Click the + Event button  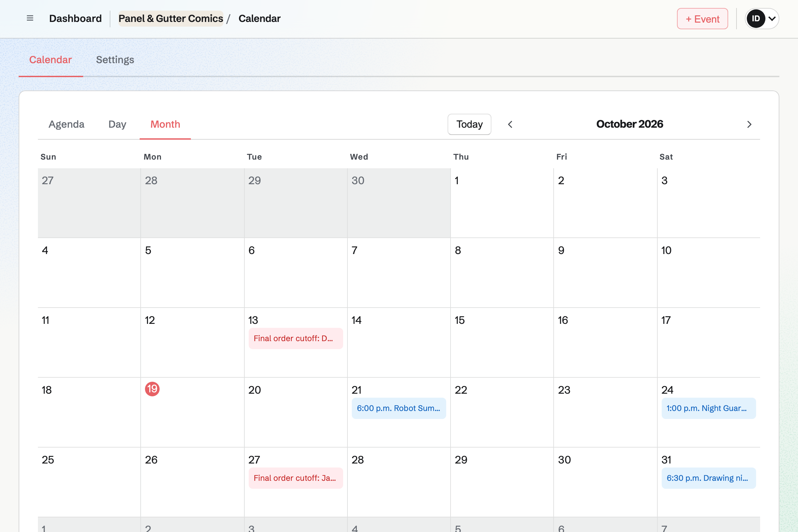point(702,19)
